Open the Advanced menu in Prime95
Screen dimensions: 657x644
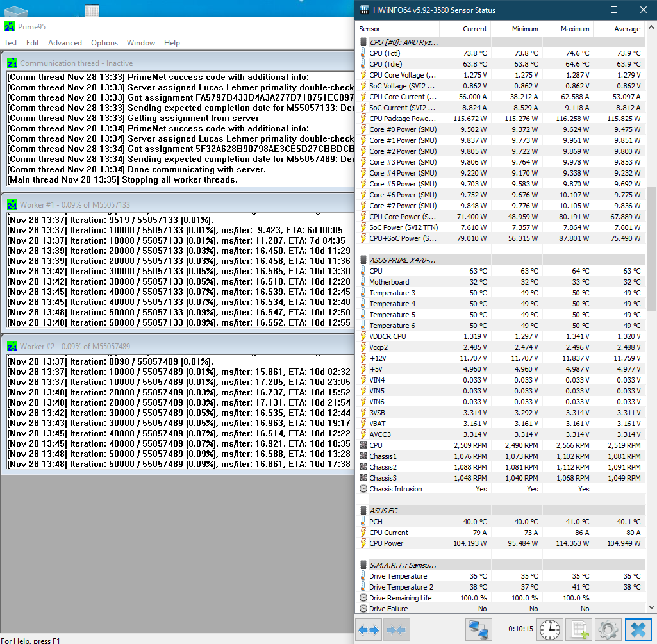tap(65, 43)
